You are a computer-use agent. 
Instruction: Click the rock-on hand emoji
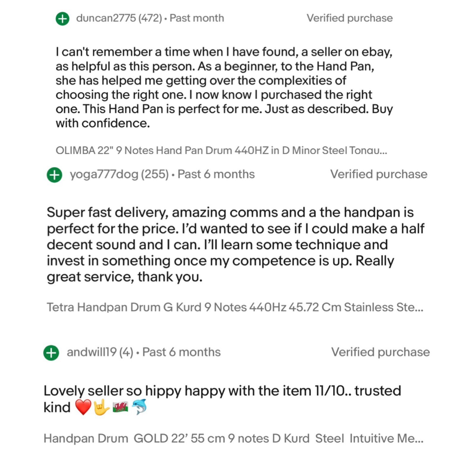click(x=101, y=407)
